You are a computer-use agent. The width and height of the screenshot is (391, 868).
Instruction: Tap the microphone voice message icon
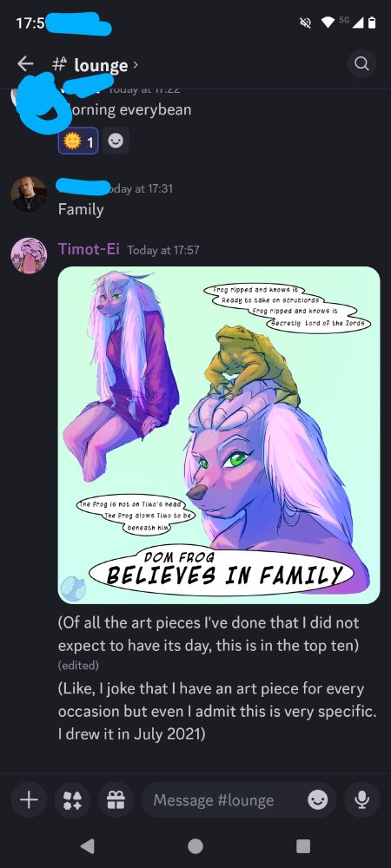point(361,799)
